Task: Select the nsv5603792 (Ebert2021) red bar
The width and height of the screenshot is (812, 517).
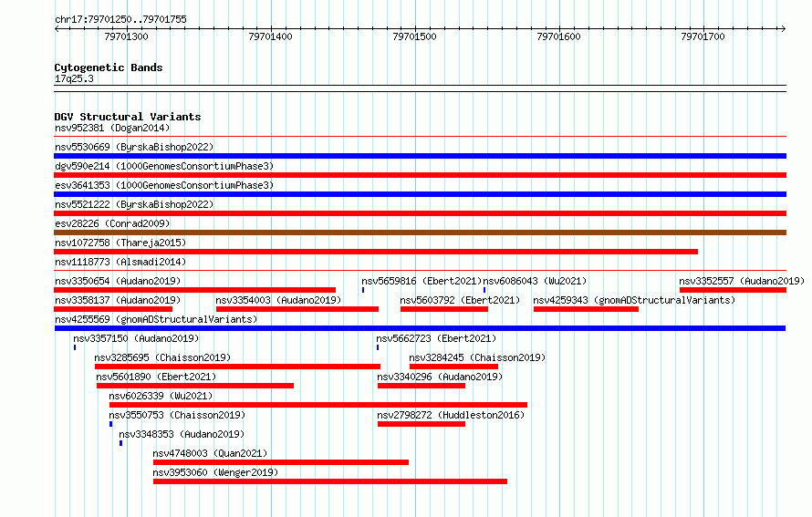Action: click(443, 309)
